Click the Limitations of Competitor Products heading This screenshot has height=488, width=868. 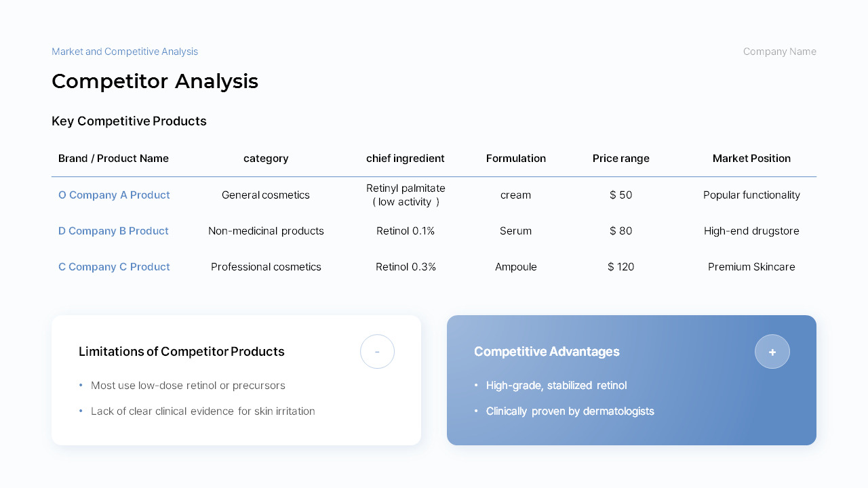pos(182,352)
